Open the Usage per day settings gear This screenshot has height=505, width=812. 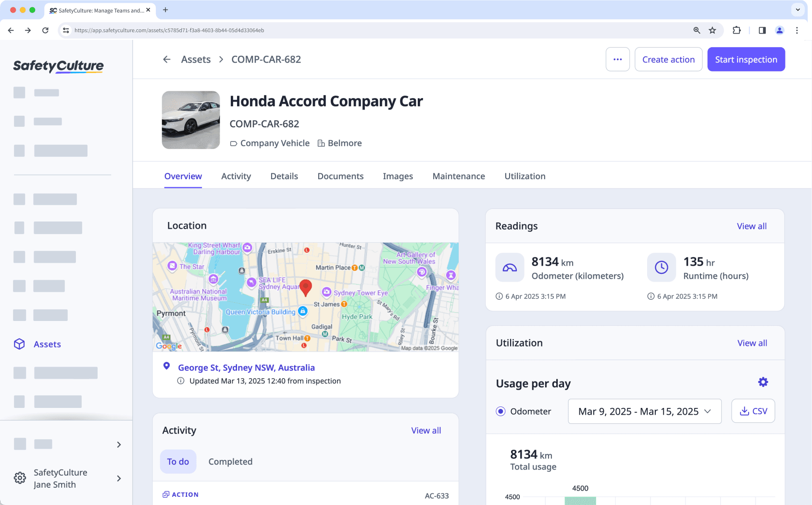762,382
